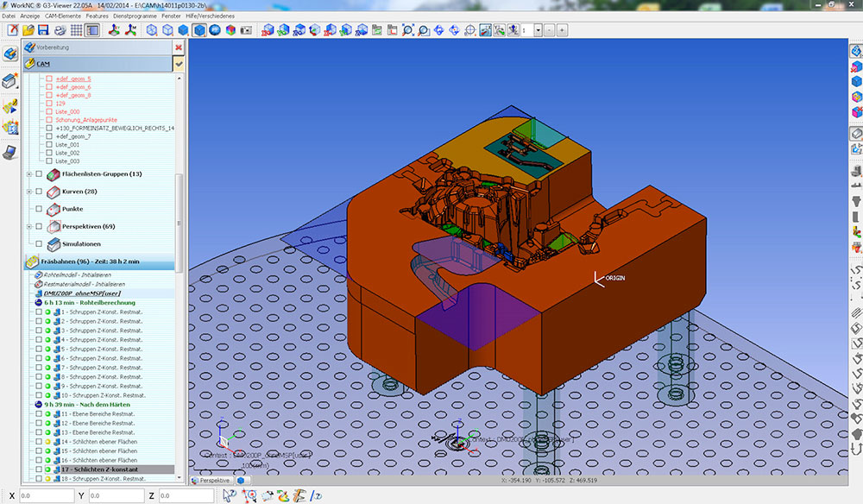Open the Dienstprogramme menu

click(x=135, y=16)
